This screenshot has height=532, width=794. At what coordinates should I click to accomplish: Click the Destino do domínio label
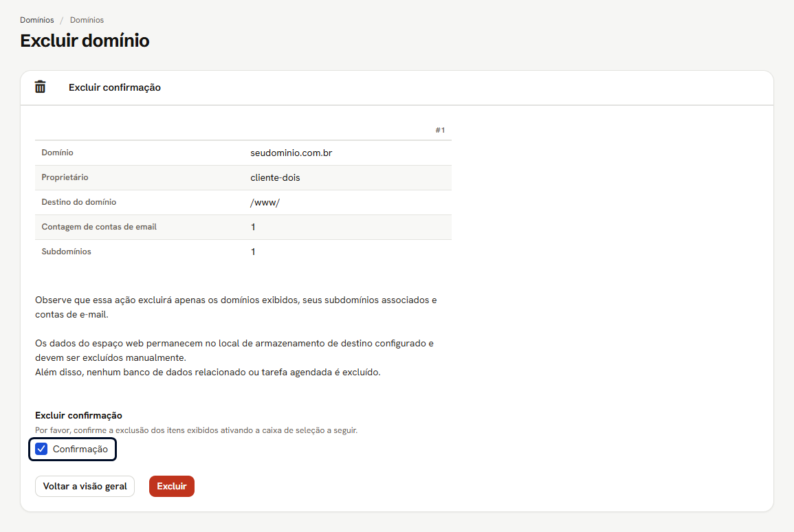(x=79, y=202)
